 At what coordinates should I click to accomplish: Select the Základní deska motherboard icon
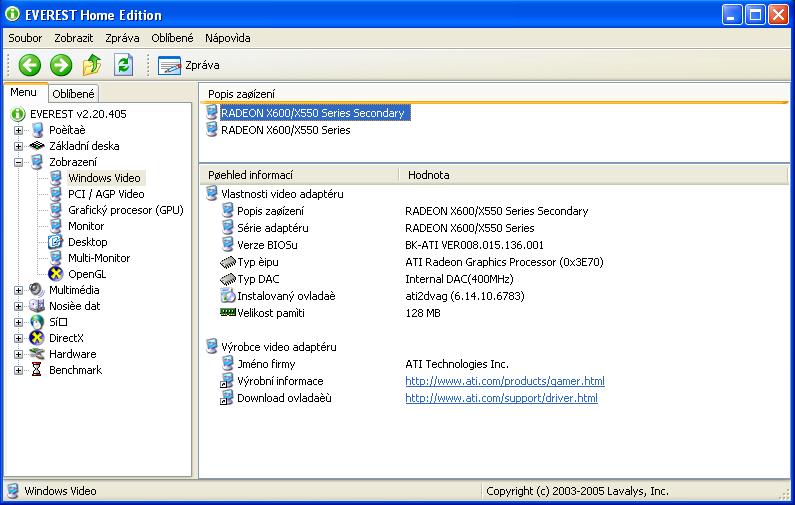[37, 146]
